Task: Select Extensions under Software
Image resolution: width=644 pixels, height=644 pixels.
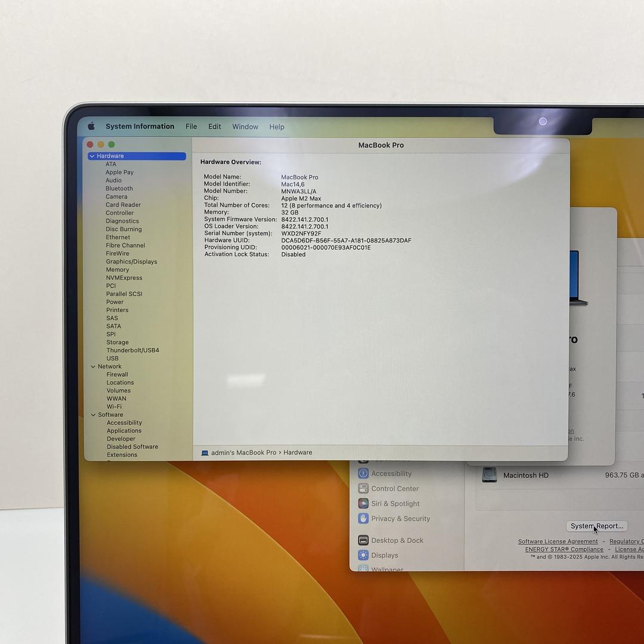Action: pos(122,454)
